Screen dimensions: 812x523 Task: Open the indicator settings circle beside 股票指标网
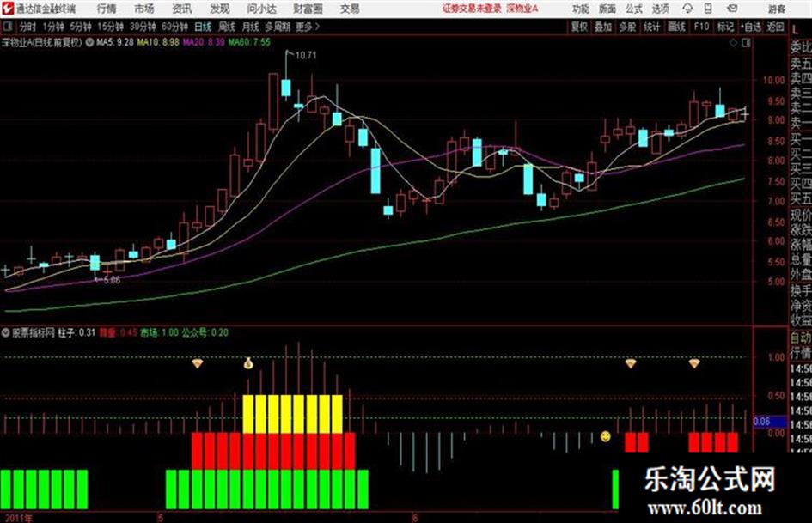coord(6,333)
